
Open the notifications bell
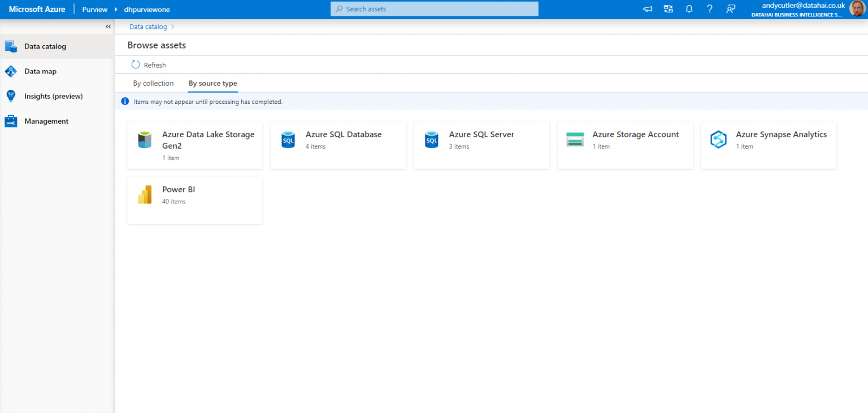pyautogui.click(x=689, y=8)
